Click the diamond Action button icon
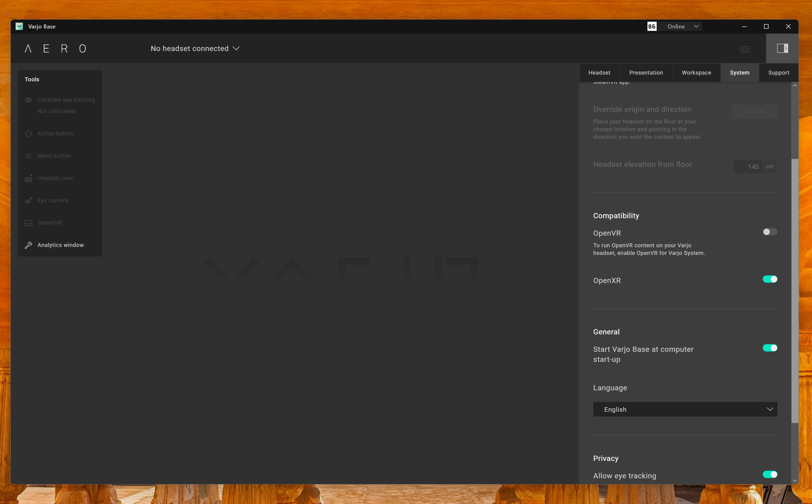 (28, 134)
